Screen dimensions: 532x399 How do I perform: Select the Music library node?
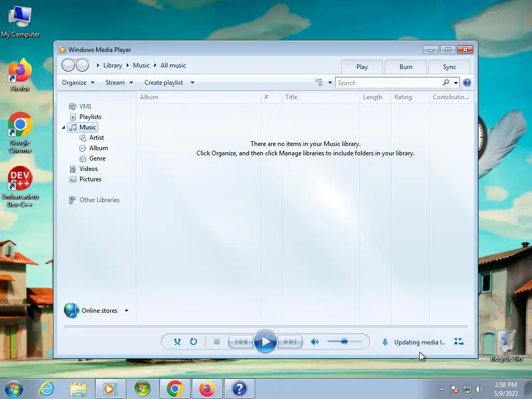tap(83, 127)
